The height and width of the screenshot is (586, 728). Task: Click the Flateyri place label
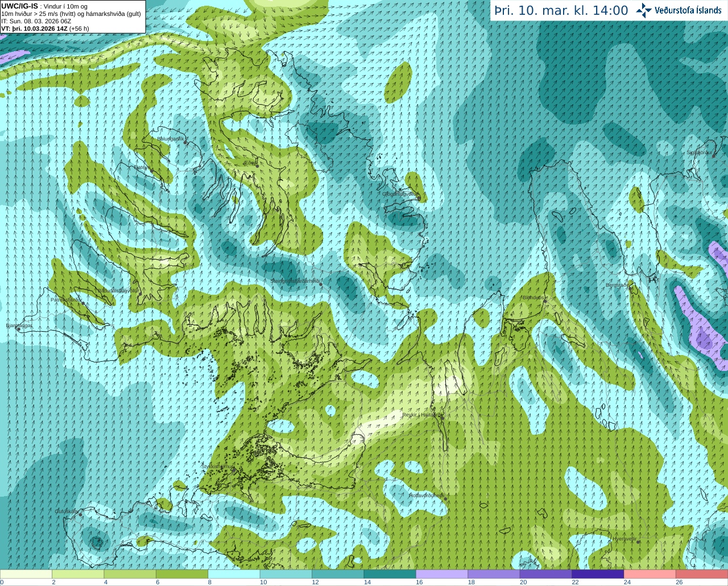tap(142, 167)
